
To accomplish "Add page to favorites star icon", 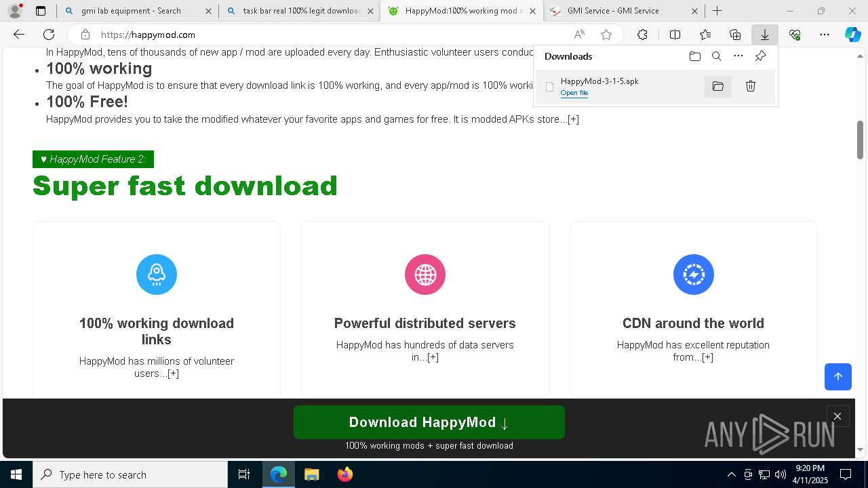I will pyautogui.click(x=606, y=35).
